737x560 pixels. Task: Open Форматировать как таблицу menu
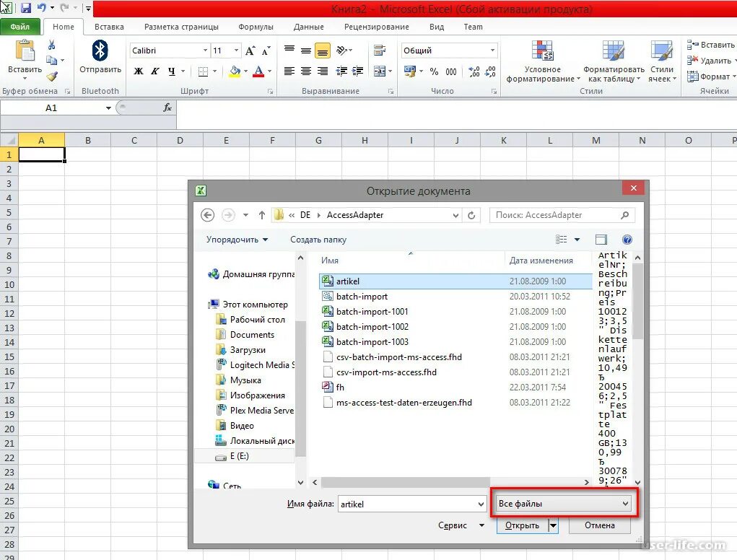614,61
